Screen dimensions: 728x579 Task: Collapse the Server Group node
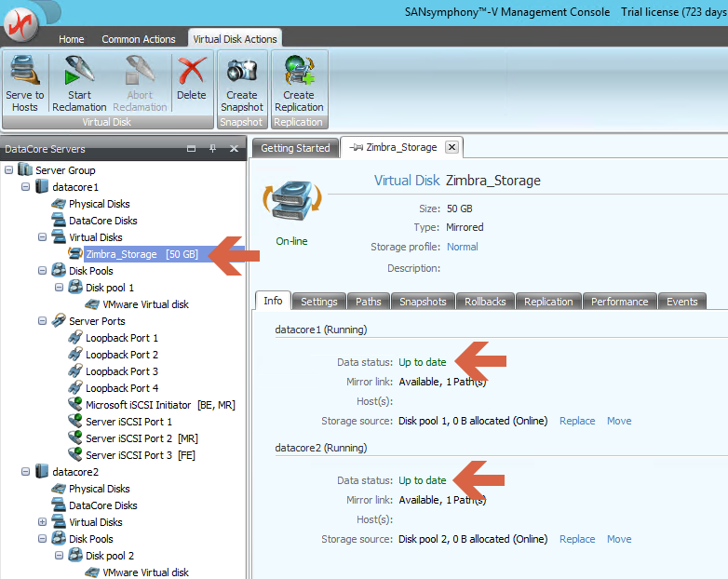click(8, 170)
